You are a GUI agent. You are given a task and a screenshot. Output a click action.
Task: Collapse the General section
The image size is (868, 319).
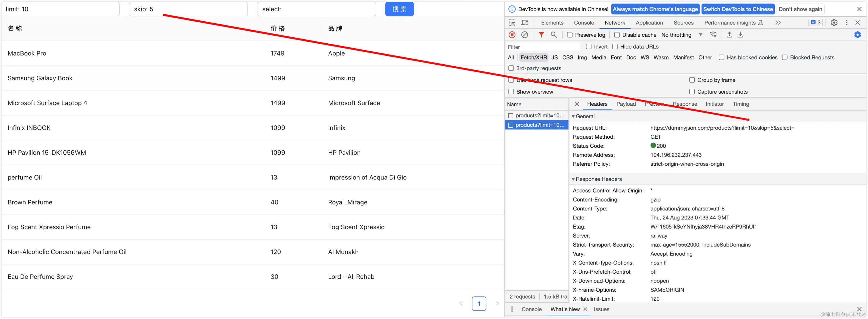(x=573, y=116)
